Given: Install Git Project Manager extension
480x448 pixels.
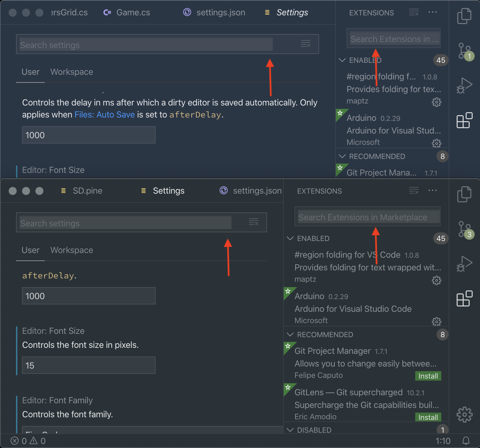Looking at the screenshot, I should pyautogui.click(x=428, y=376).
